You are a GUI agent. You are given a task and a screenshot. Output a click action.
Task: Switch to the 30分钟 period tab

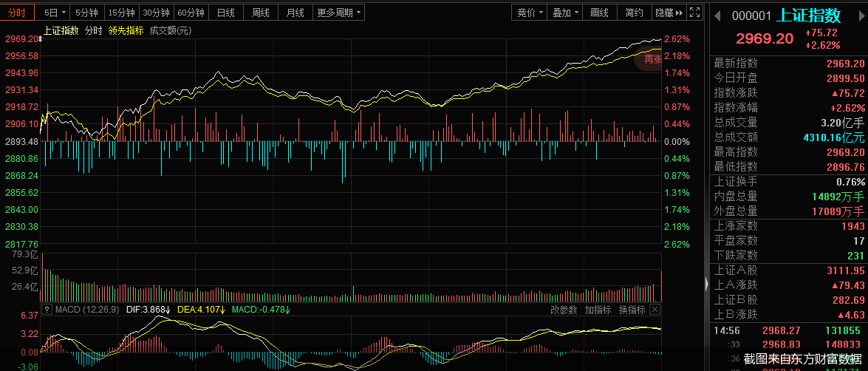(156, 12)
